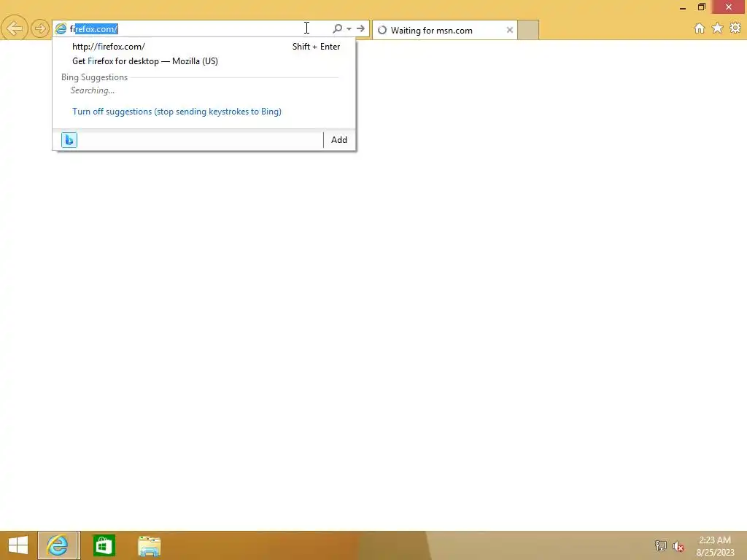The height and width of the screenshot is (560, 747).
Task: Click the 'Bing Suggestions' heading text
Action: pyautogui.click(x=94, y=77)
